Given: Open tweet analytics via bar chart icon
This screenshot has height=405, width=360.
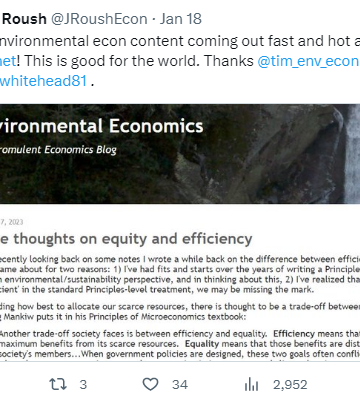Looking at the screenshot, I should [x=251, y=385].
